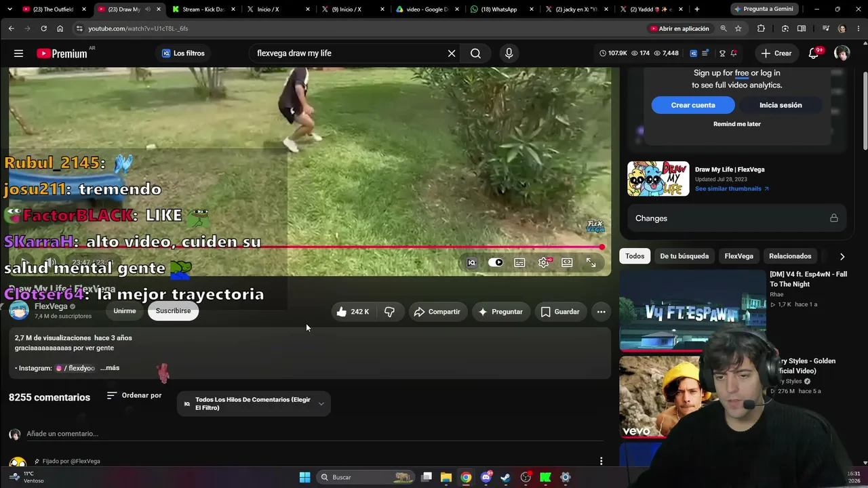Screen dimensions: 868x488
Task: Submit search with the magnifier button
Action: (x=475, y=54)
